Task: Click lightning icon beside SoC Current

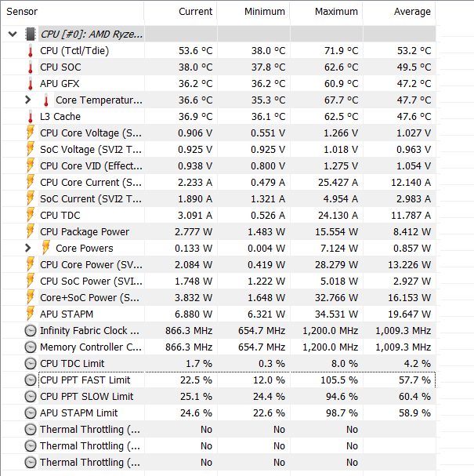Action: pos(31,198)
